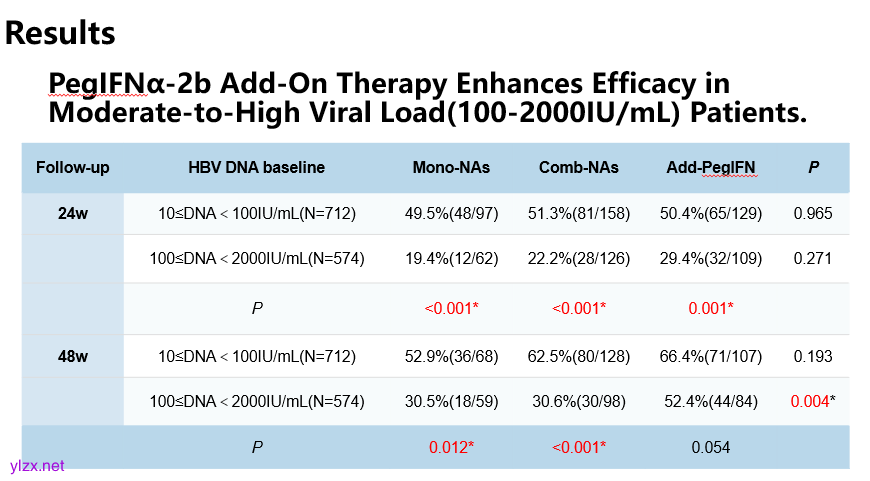Click the 0.054 value in bottom row
The width and height of the screenshot is (870, 481).
711,447
